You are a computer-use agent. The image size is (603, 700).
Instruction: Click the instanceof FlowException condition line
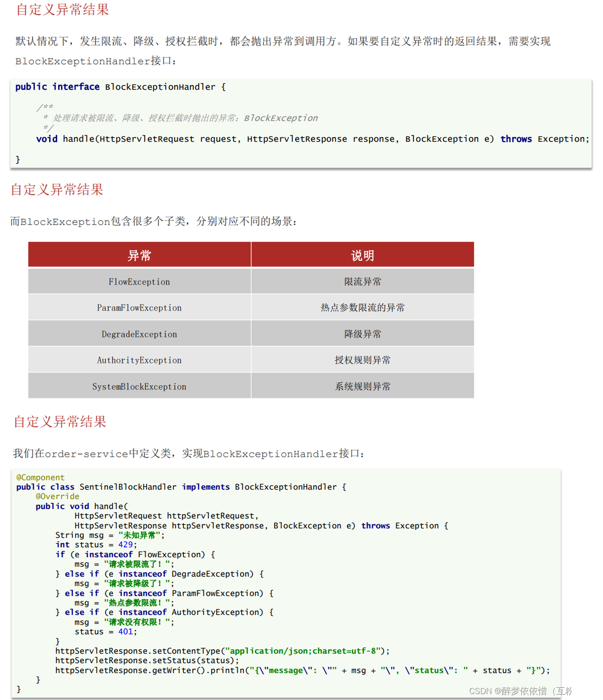pyautogui.click(x=135, y=554)
